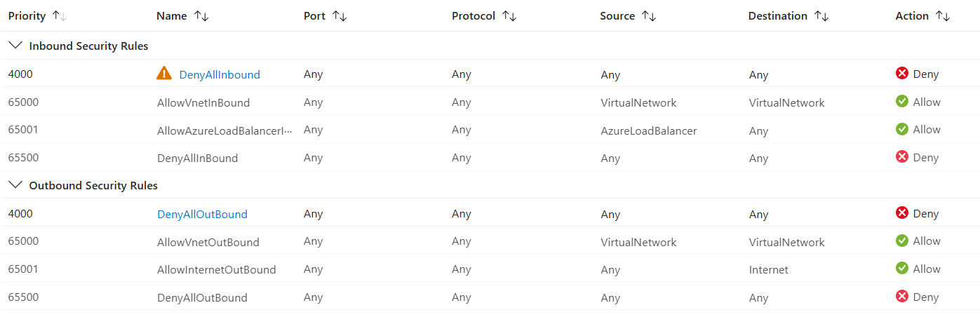Sort by Action column arrows
Screen dimensions: 980x324
[x=943, y=16]
